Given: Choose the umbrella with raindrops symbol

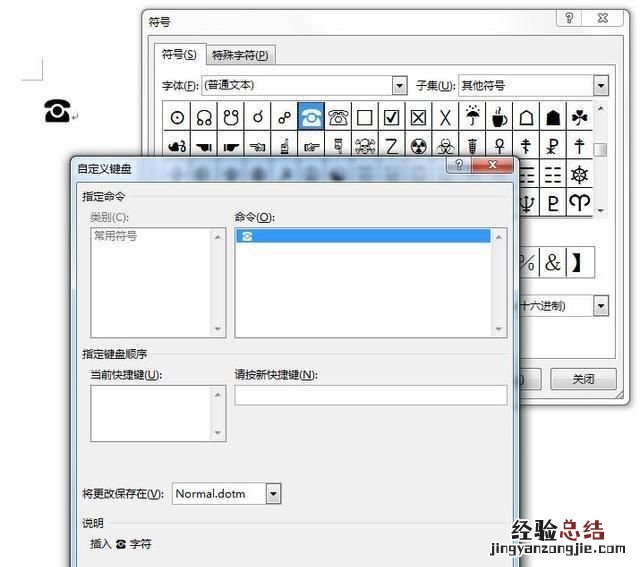Looking at the screenshot, I should (473, 117).
